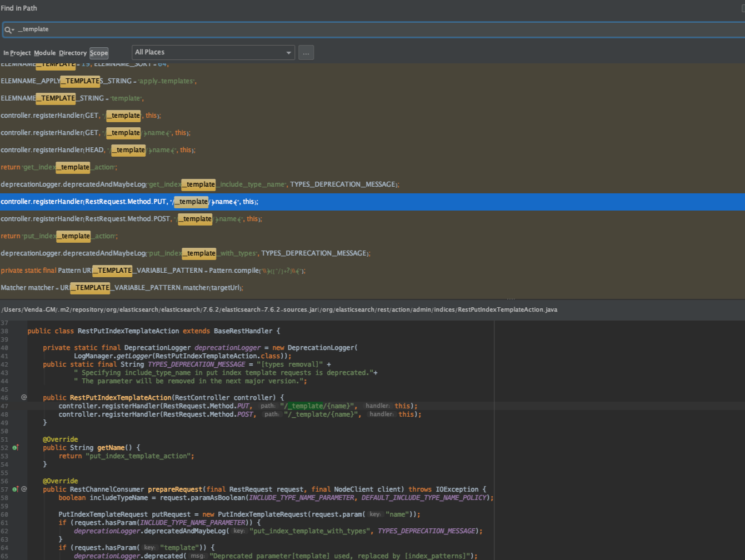Select the put_index_template_action return result

tap(59, 236)
